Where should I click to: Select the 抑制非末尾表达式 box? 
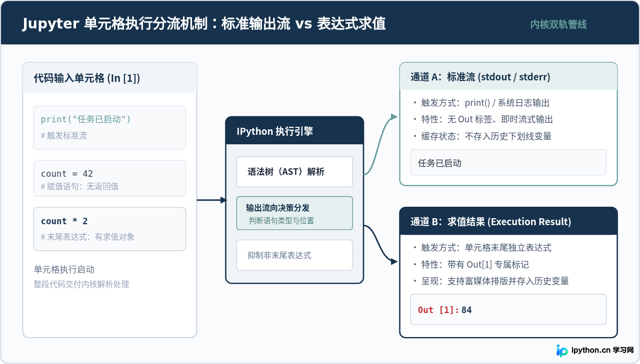pyautogui.click(x=294, y=255)
